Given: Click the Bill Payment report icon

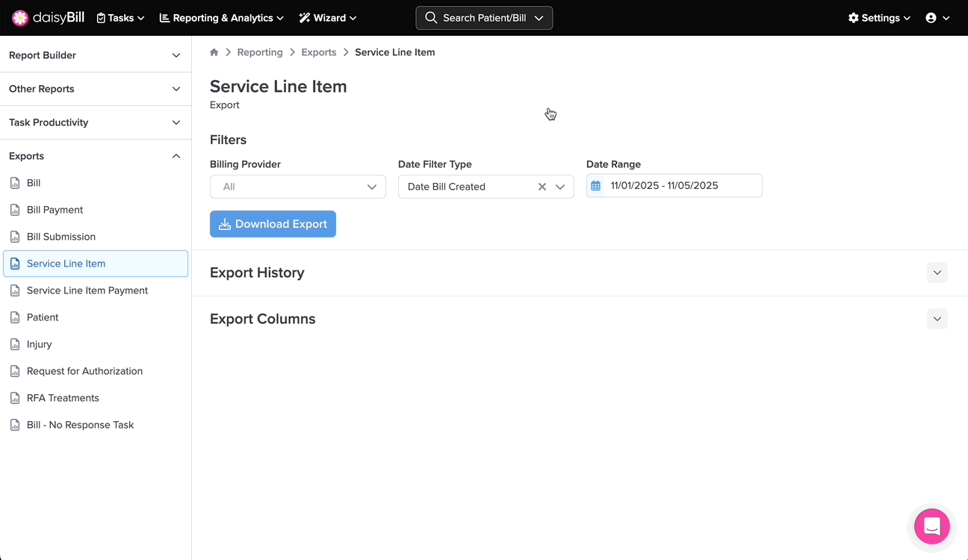Looking at the screenshot, I should click(15, 210).
